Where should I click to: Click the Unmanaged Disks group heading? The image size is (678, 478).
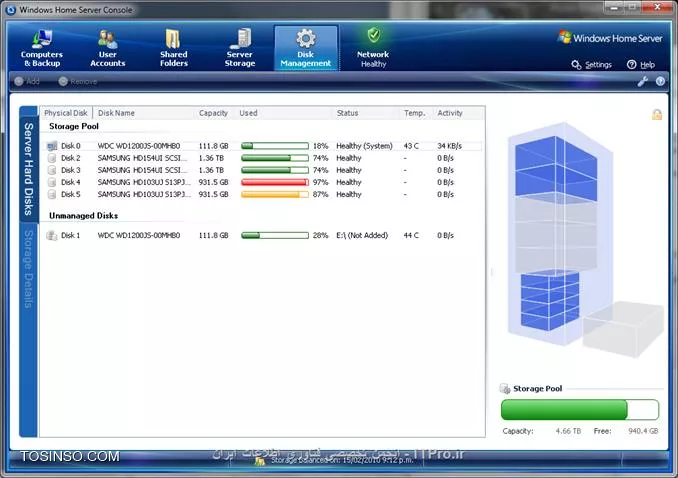83,215
